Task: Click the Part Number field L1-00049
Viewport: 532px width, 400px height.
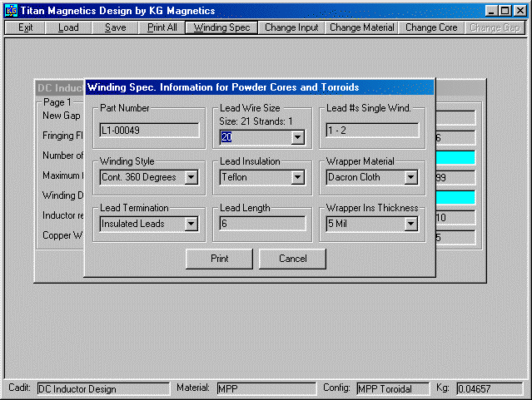Action: click(149, 131)
